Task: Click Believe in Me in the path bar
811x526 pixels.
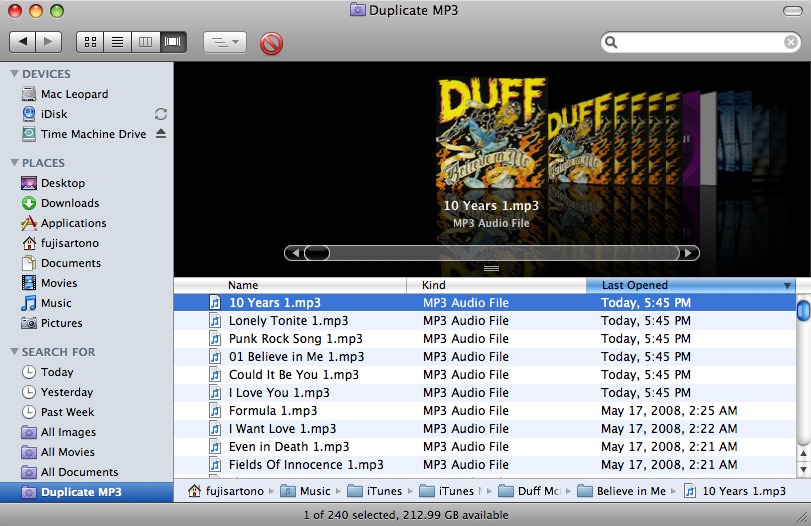Action: point(622,491)
